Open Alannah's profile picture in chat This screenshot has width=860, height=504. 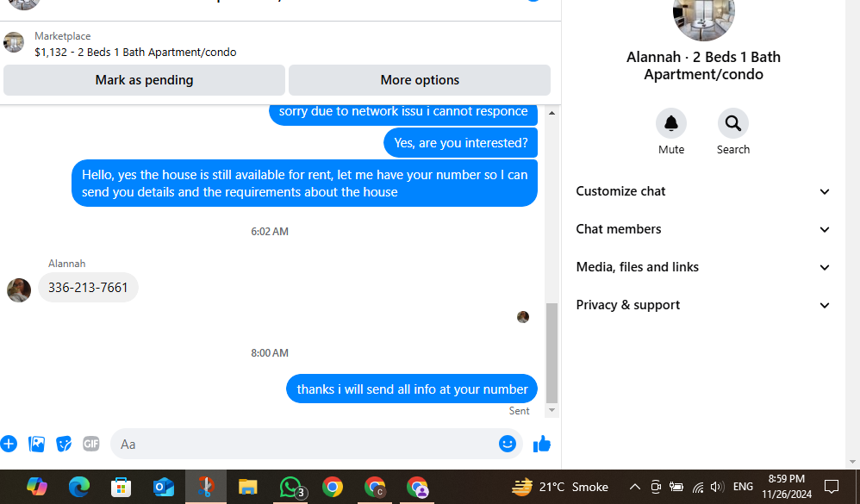(x=19, y=290)
